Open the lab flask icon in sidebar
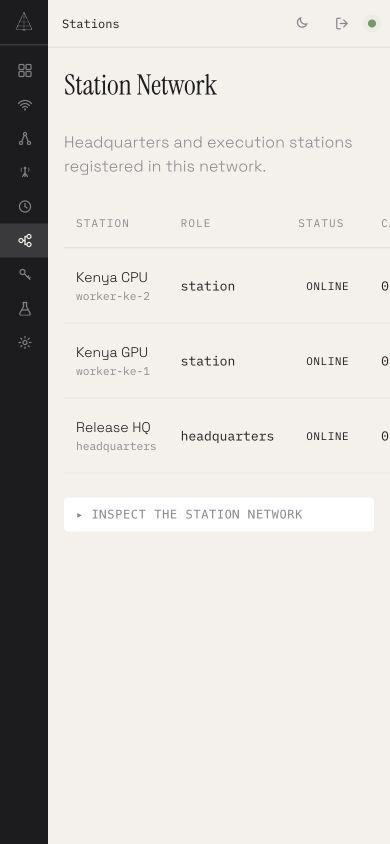 point(25,308)
